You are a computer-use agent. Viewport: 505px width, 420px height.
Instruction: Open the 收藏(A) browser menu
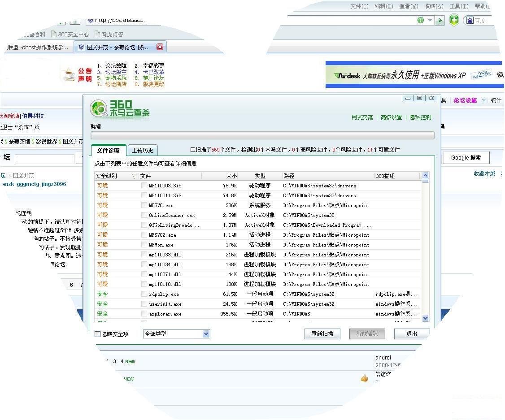(434, 6)
